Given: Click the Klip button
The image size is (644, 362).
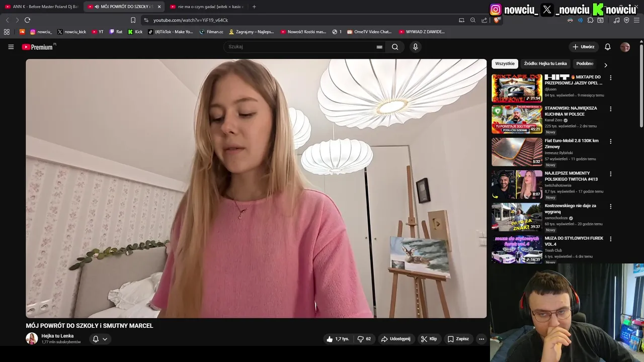Looking at the screenshot, I should pyautogui.click(x=429, y=339).
